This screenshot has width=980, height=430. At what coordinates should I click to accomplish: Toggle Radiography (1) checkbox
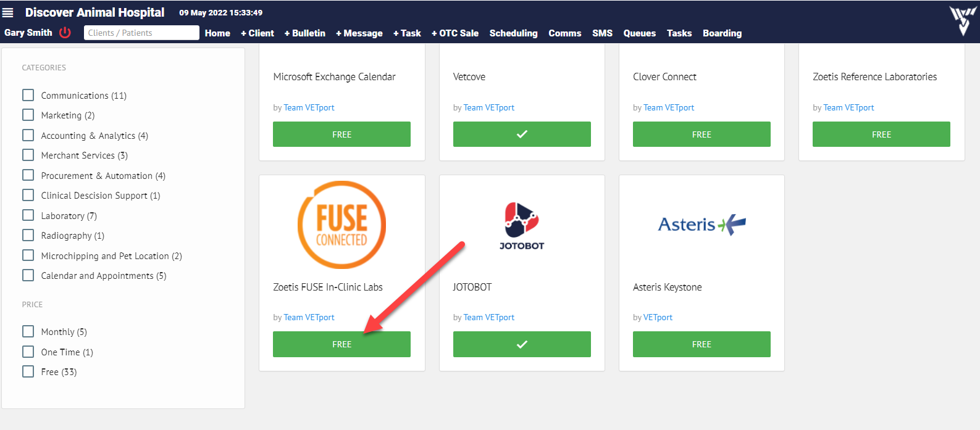point(28,235)
